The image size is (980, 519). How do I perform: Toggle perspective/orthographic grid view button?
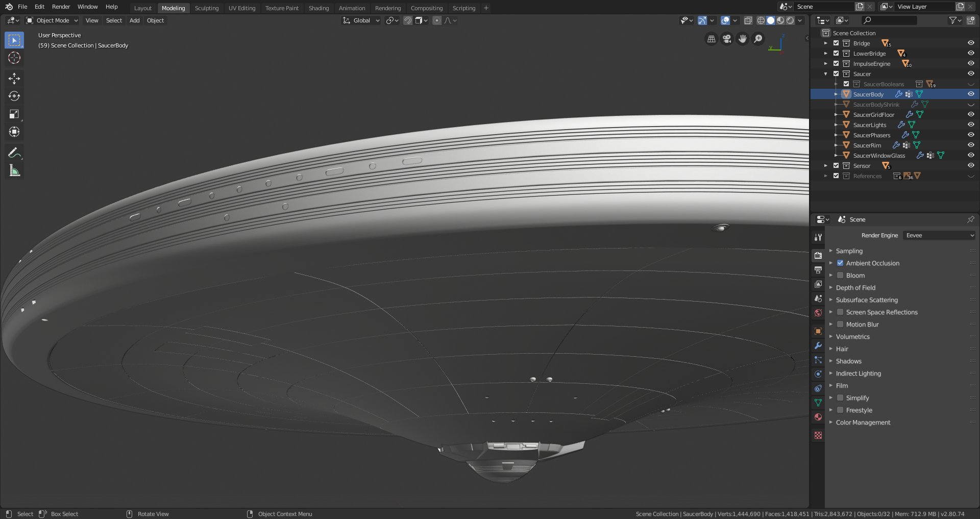[x=711, y=39]
